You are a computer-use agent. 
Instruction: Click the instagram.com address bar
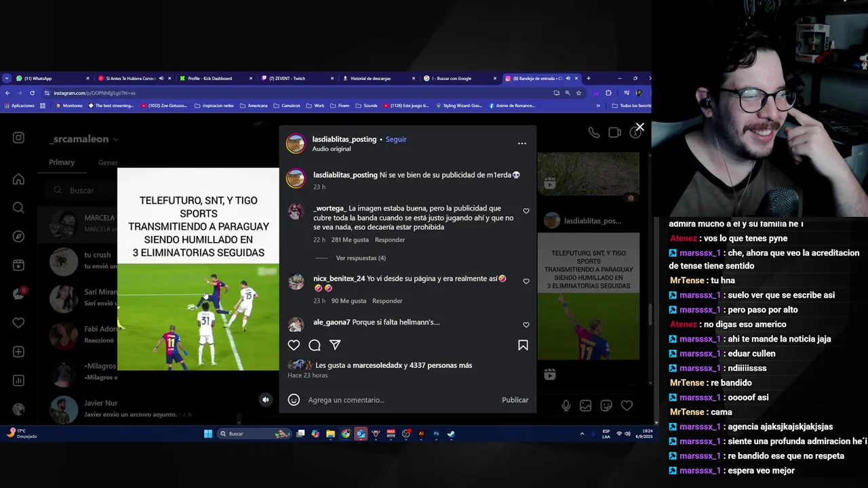coord(298,93)
